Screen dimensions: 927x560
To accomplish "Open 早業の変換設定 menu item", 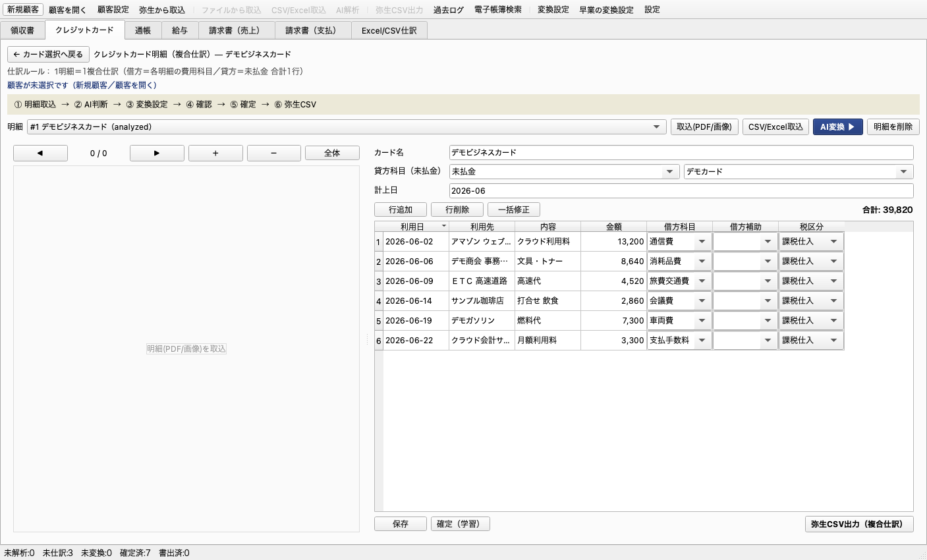I will click(x=607, y=10).
